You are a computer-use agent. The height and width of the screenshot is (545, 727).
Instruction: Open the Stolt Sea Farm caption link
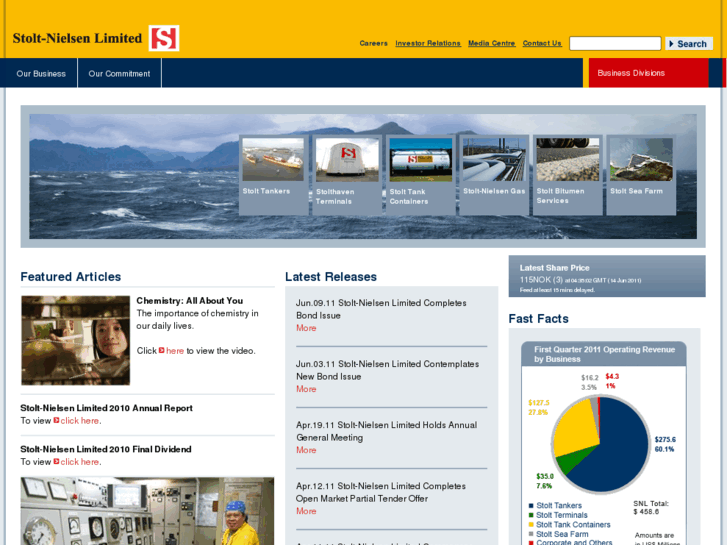[x=636, y=191]
